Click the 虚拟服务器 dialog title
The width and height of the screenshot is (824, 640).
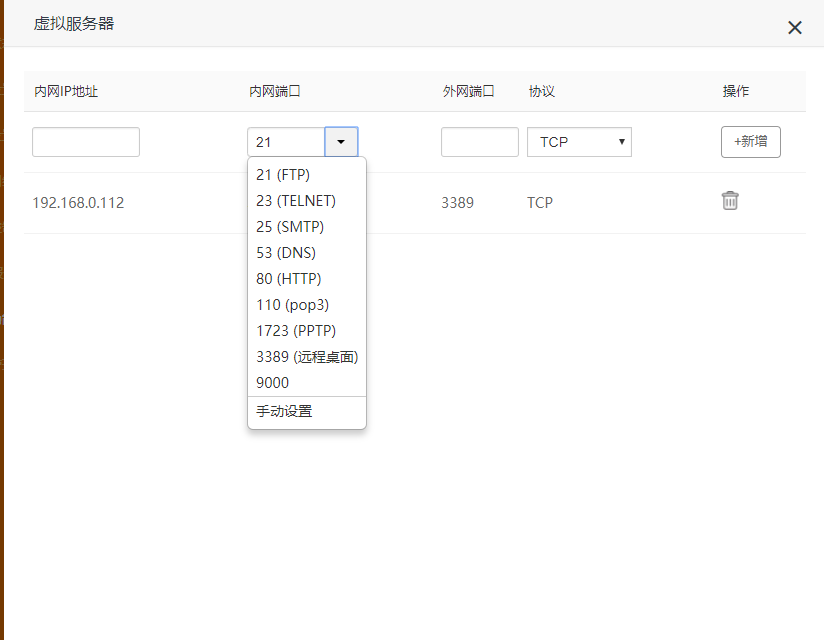point(74,24)
